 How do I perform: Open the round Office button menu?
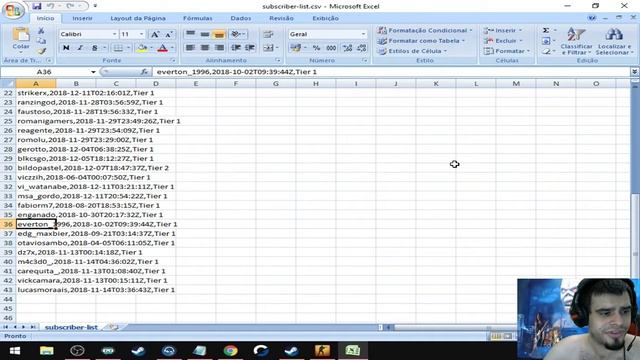tap(13, 10)
